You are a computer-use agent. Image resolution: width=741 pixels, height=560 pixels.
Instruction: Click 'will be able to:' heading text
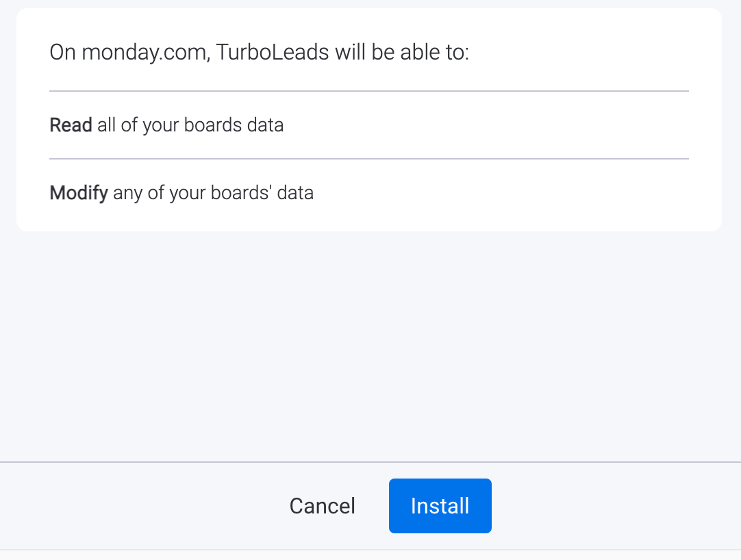pos(402,53)
